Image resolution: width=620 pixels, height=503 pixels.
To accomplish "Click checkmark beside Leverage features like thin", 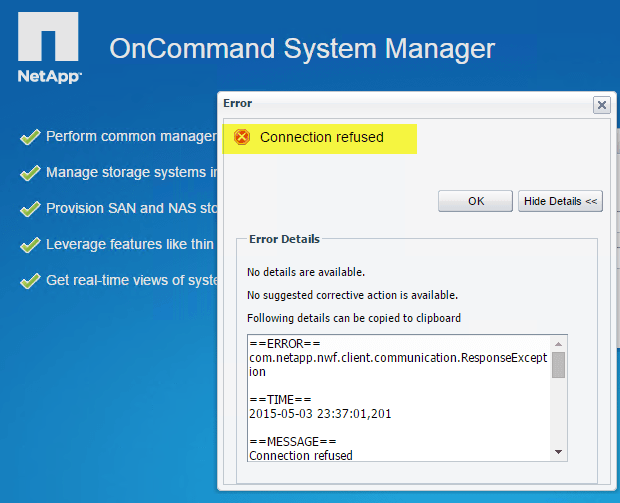I will (30, 245).
